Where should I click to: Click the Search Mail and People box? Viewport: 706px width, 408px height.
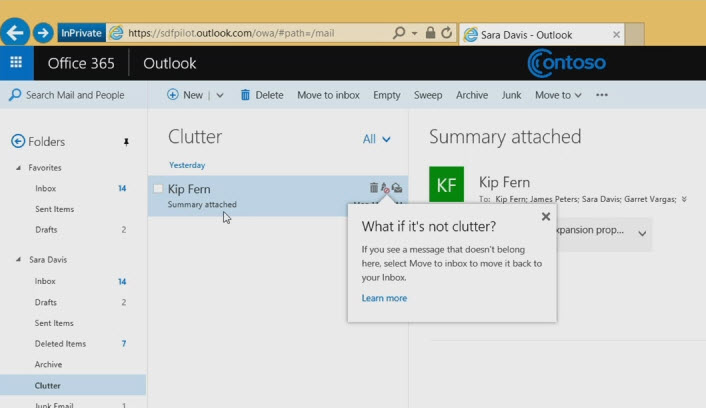pyautogui.click(x=75, y=95)
